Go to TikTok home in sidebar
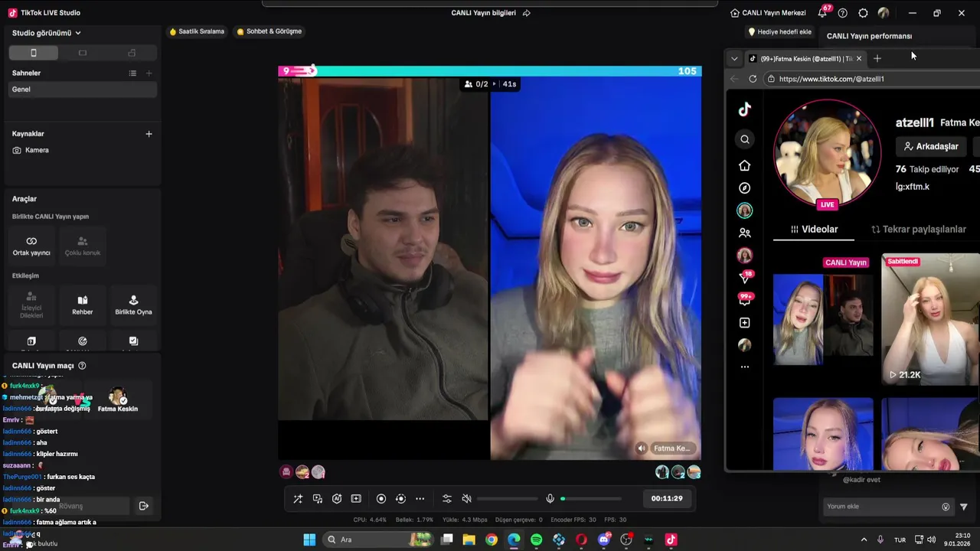The width and height of the screenshot is (980, 551). (x=745, y=166)
